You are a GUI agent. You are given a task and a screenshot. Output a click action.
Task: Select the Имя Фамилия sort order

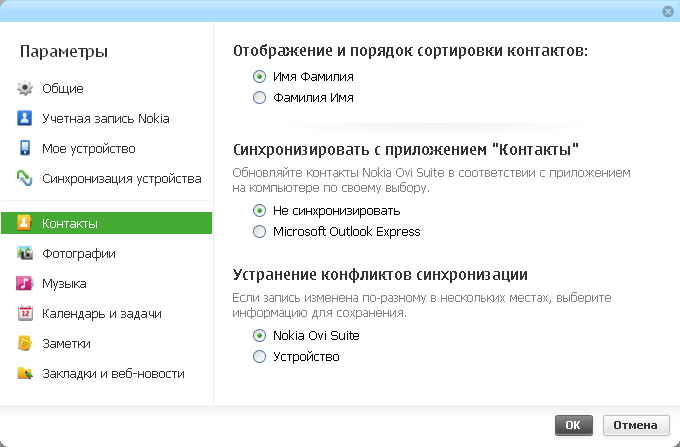pos(260,76)
